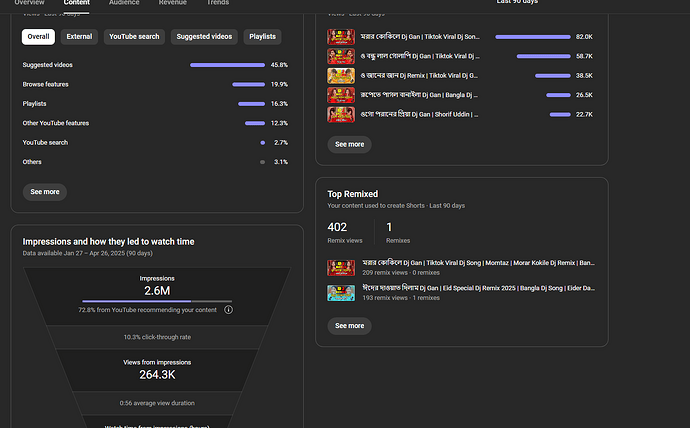Open the Bangla Dj video title with 26.5K views
690x428 pixels.
(x=419, y=95)
